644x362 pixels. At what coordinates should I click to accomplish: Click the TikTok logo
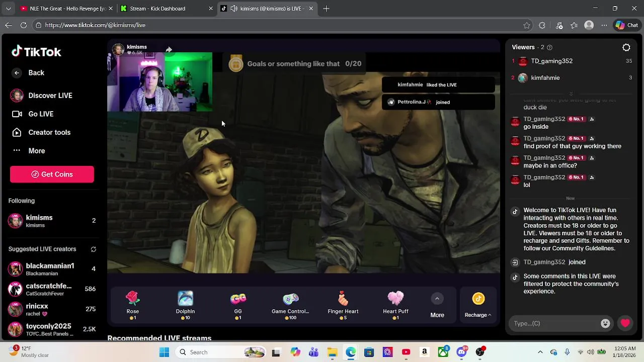point(36,52)
